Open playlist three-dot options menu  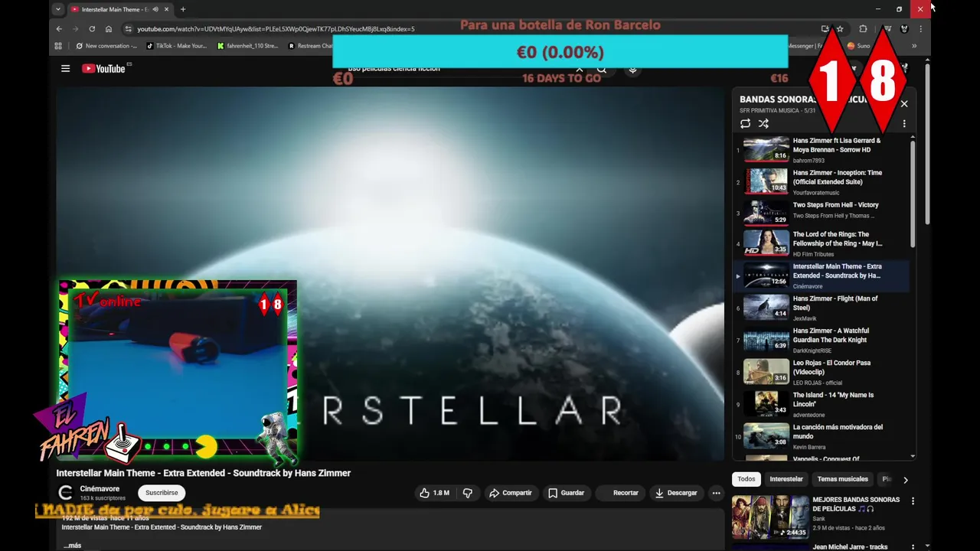[904, 123]
